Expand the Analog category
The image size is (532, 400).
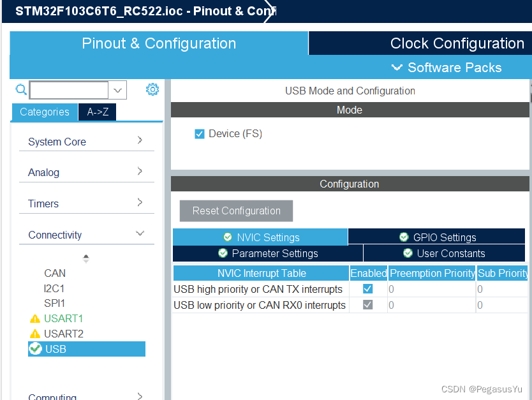point(87,172)
